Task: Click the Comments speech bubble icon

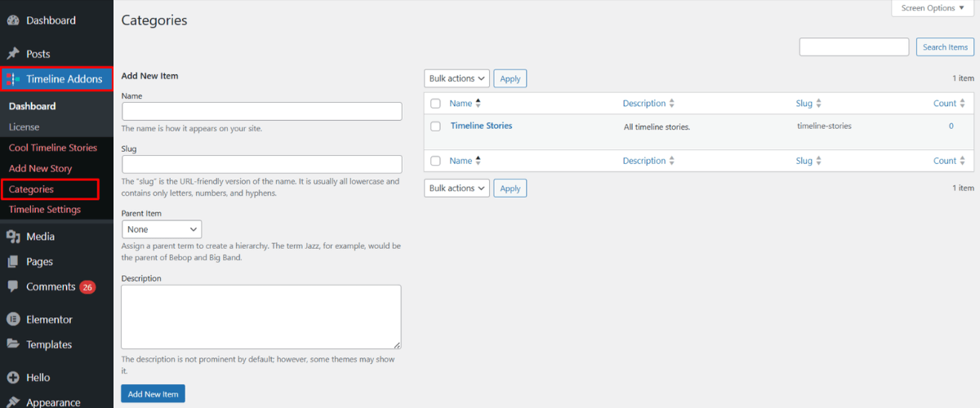Action: click(13, 287)
